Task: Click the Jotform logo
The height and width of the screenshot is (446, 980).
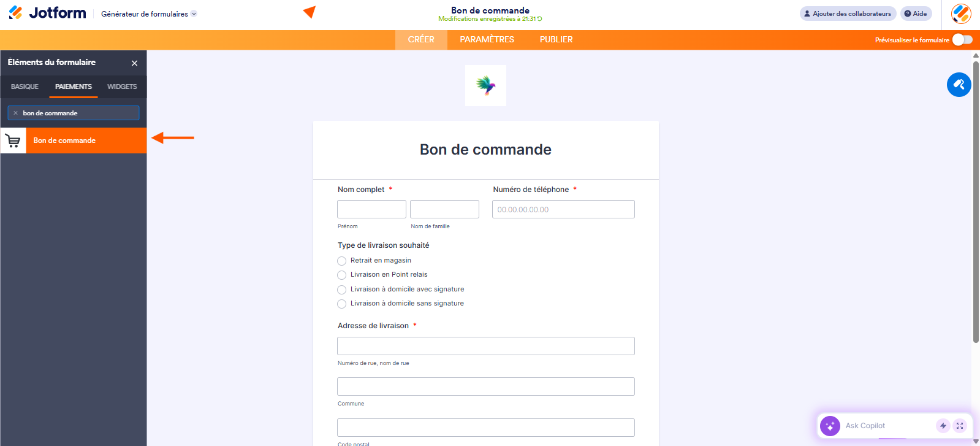Action: pos(47,13)
